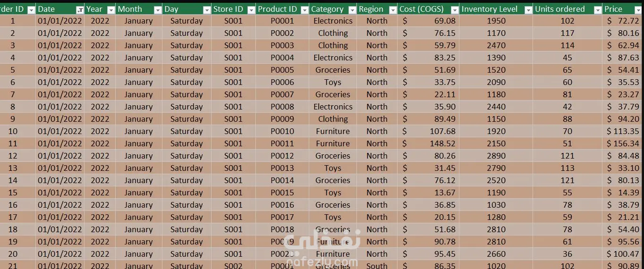Click the units ordered value 113
The width and height of the screenshot is (644, 269).
(568, 168)
